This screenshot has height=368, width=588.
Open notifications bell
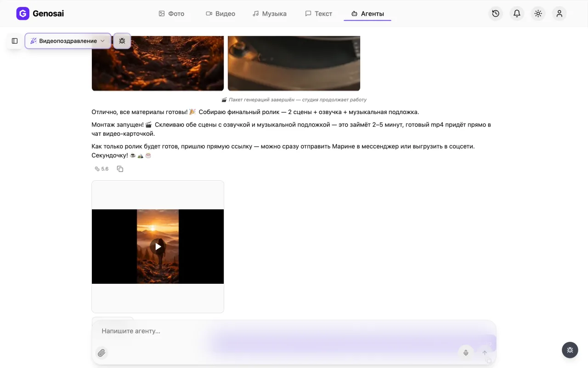(517, 13)
